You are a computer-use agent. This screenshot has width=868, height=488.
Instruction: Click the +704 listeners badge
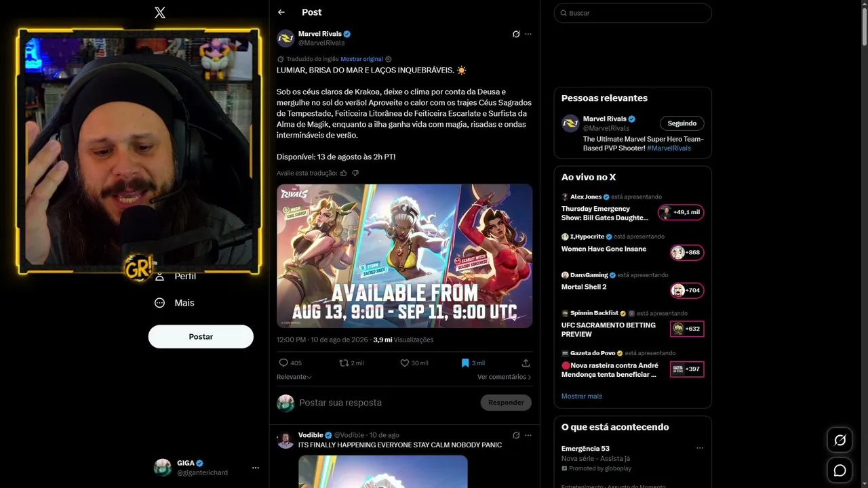[687, 291]
